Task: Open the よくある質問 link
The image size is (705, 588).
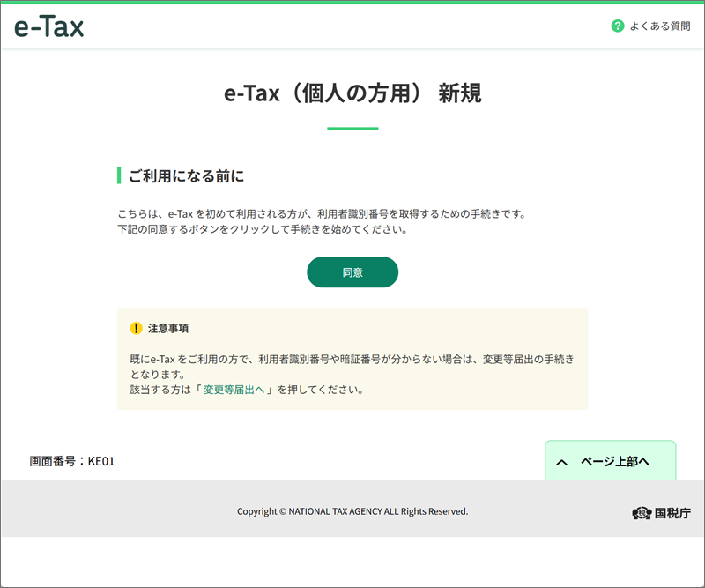Action: point(660,26)
